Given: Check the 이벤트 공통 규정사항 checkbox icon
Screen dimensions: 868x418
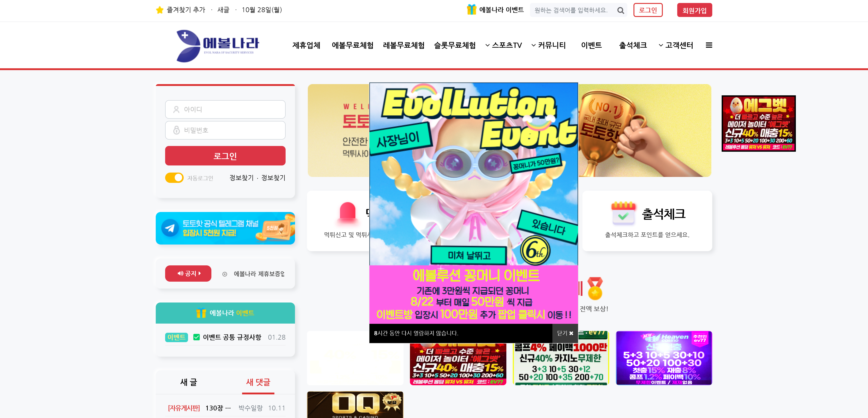Looking at the screenshot, I should point(197,337).
